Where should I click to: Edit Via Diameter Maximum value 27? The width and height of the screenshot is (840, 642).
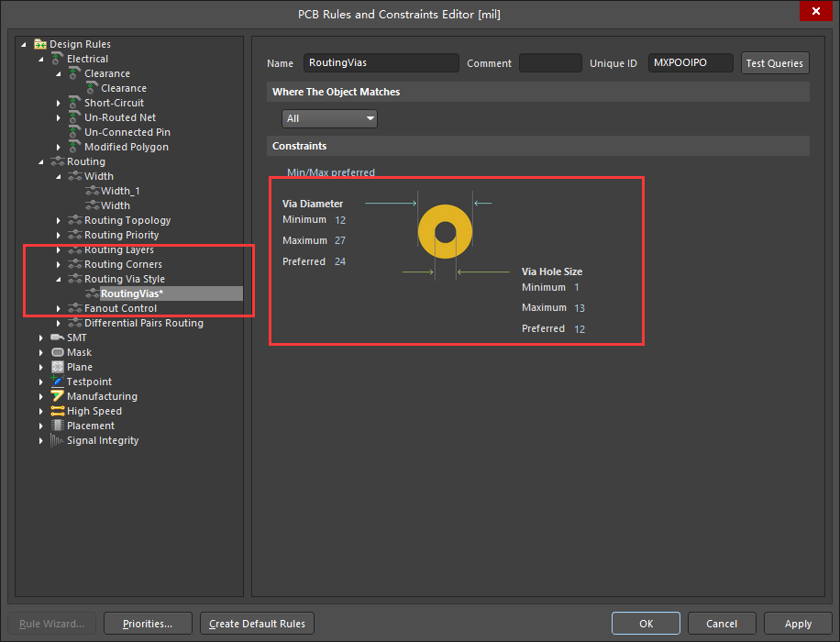click(x=340, y=240)
